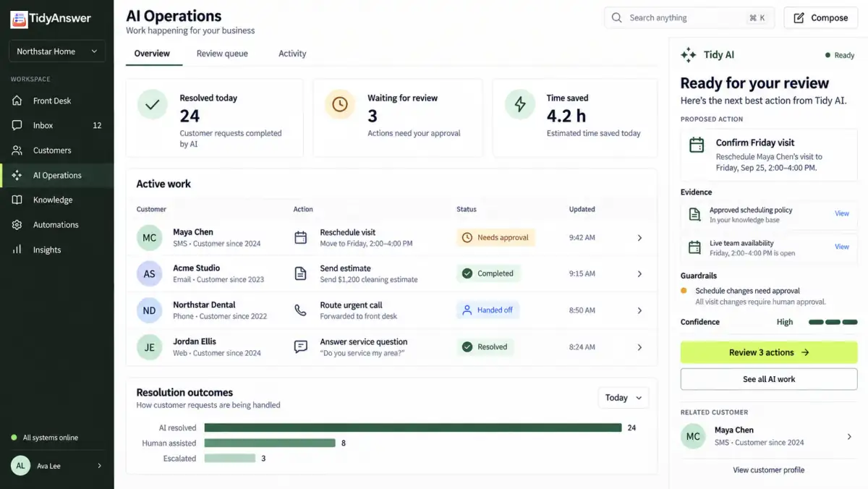The width and height of the screenshot is (868, 489).
Task: Click the All systems online status
Action: point(45,438)
